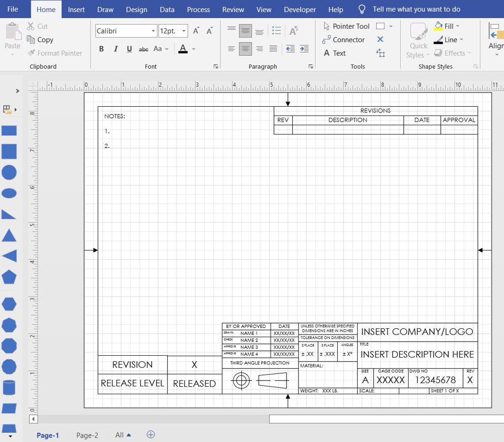Click the Copy command
Viewport: 504px width, 442px height.
click(44, 40)
